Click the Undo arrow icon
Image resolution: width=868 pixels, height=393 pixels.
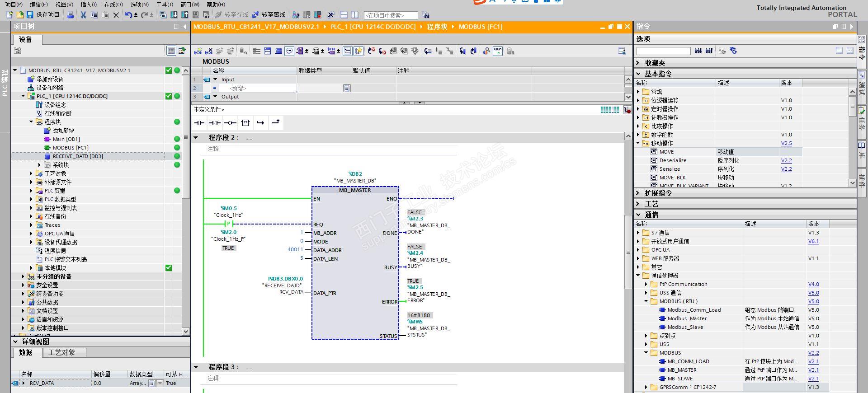coord(129,15)
